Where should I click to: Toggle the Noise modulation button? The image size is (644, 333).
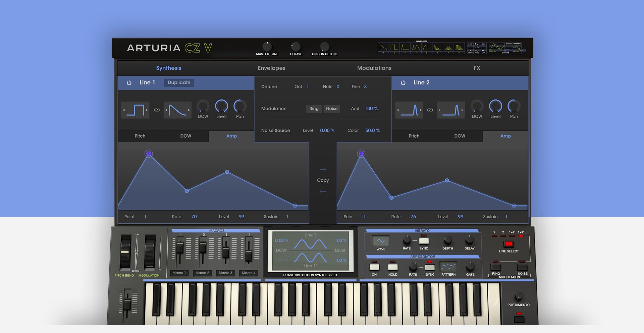(x=332, y=109)
